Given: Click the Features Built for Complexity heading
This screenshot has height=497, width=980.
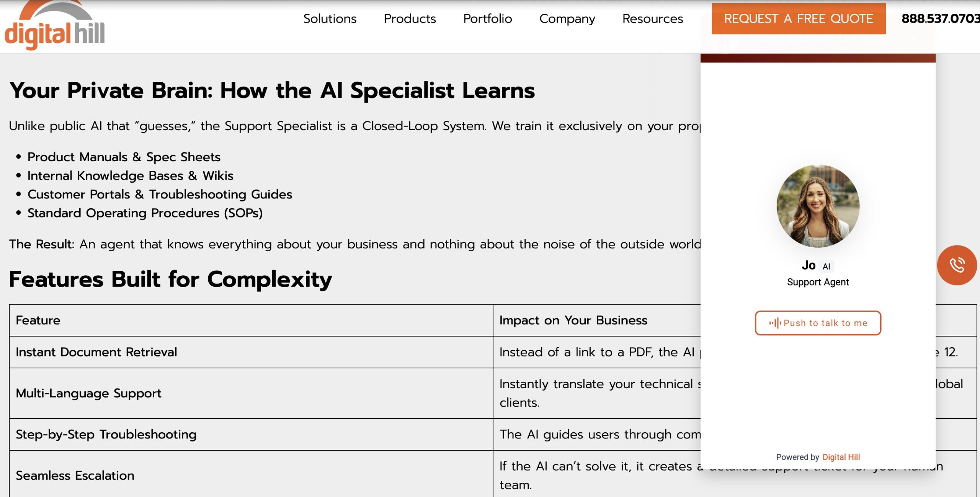Looking at the screenshot, I should pyautogui.click(x=170, y=279).
